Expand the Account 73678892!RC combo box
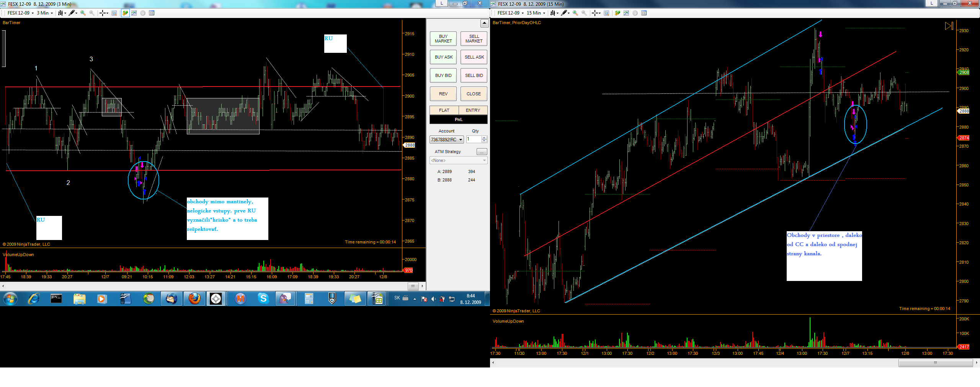This screenshot has width=980, height=387. (447, 140)
